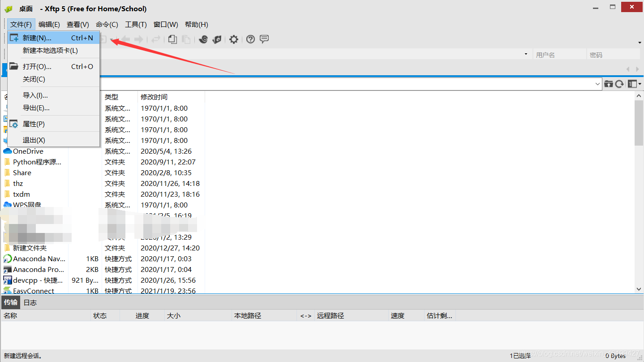Click the 0 Bytes status bar text
644x362 pixels.
pyautogui.click(x=616, y=356)
